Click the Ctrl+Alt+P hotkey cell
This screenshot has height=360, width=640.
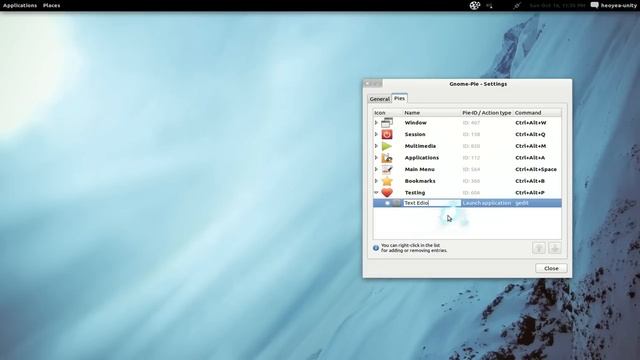coord(530,193)
